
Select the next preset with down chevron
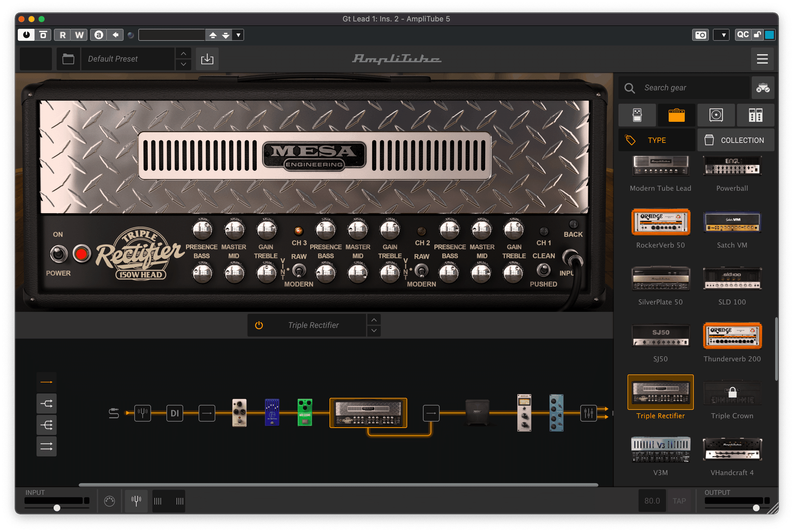coord(183,64)
